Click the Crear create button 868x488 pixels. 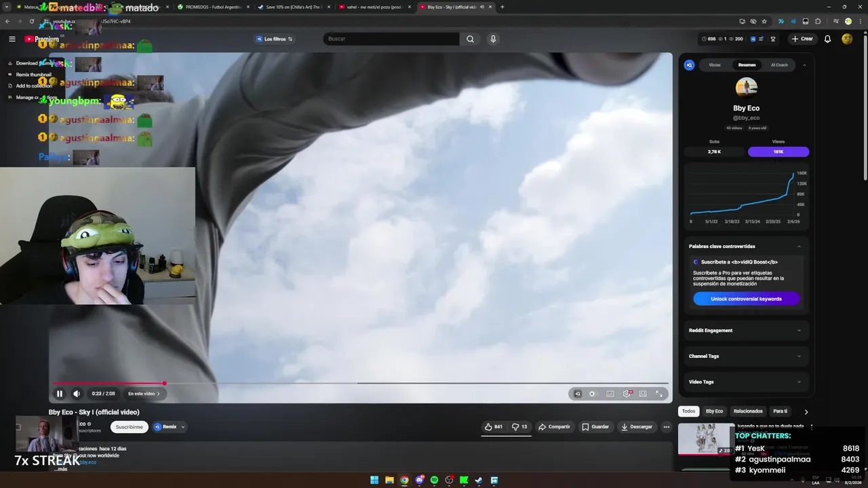[x=802, y=39]
